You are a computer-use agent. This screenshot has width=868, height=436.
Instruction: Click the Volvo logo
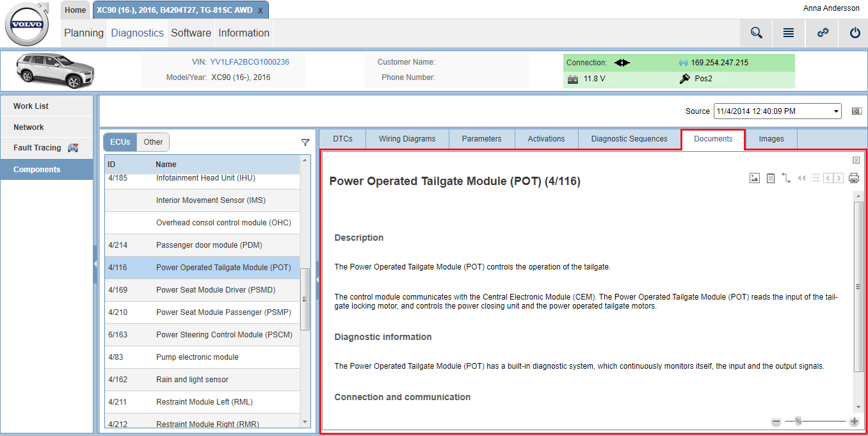28,24
